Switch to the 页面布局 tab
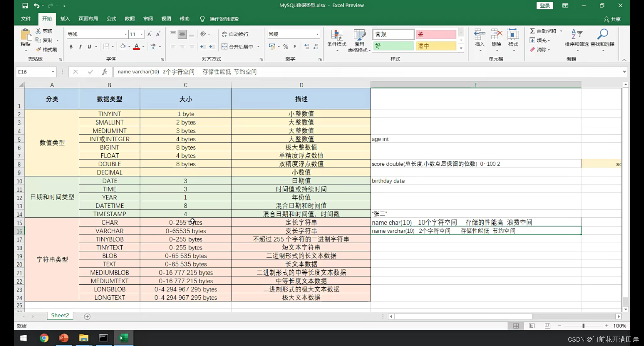The width and height of the screenshot is (644, 346). 88,19
